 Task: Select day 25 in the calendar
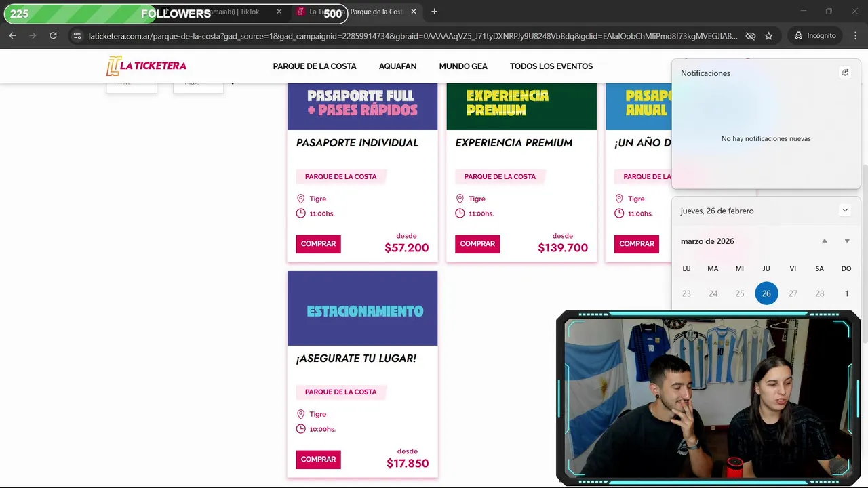click(x=740, y=293)
